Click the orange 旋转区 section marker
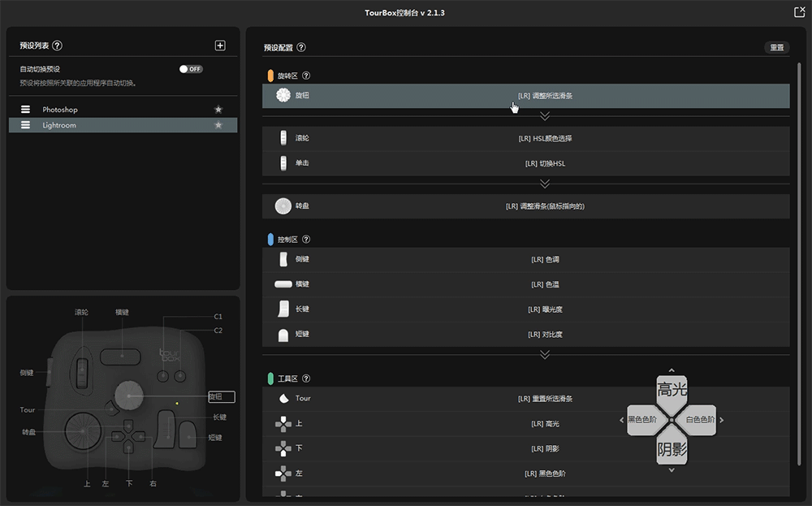 tap(270, 76)
